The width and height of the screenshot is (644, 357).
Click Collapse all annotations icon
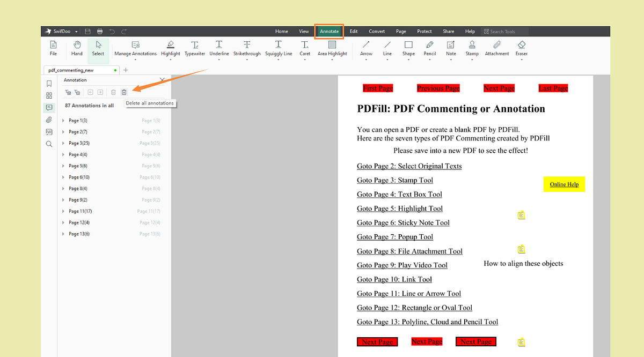pyautogui.click(x=77, y=92)
